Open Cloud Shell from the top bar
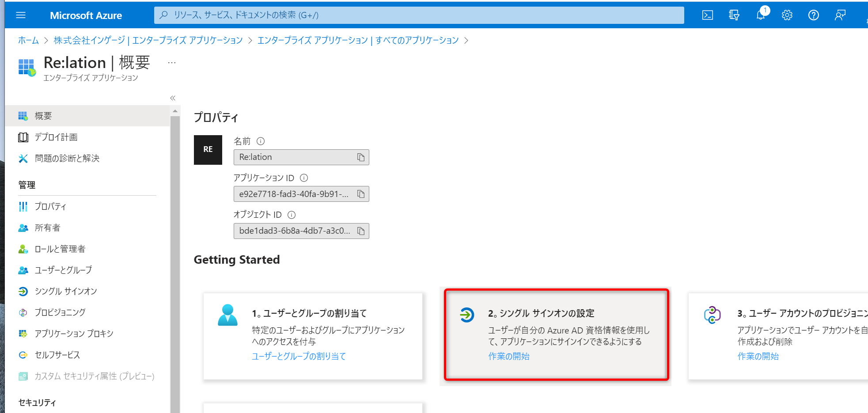Screen dimensions: 868x413 point(708,15)
